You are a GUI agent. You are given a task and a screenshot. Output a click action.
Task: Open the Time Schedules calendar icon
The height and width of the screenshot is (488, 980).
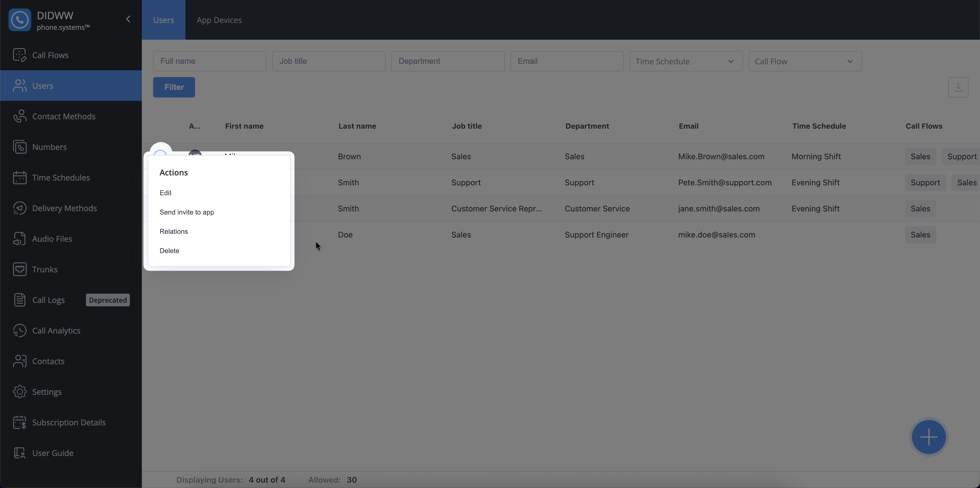point(19,177)
